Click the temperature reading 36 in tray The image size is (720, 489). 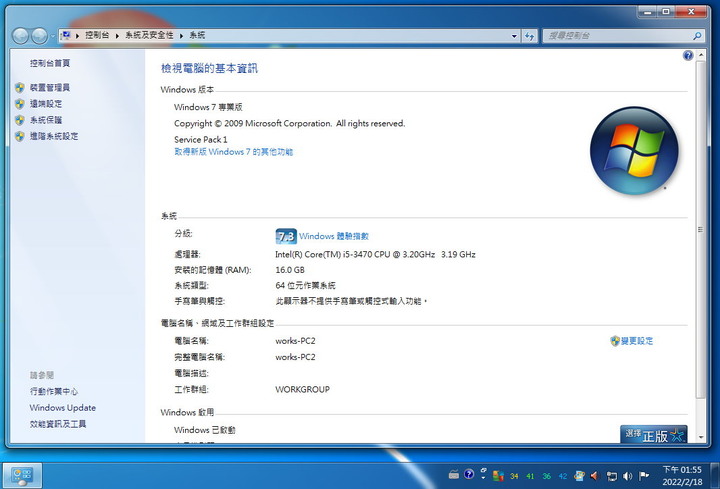546,476
